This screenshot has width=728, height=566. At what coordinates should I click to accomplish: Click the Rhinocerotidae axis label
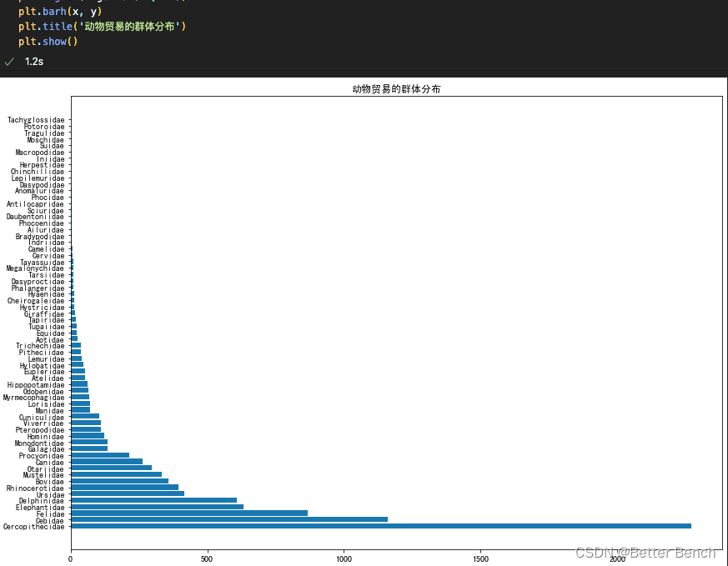(x=35, y=488)
